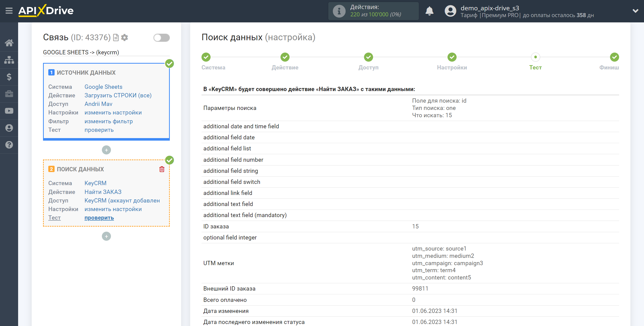Viewport: 644px width, 326px height.
Task: Open the actions info icon
Action: (339, 11)
